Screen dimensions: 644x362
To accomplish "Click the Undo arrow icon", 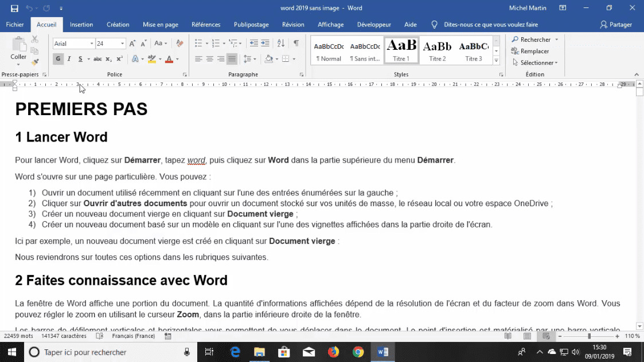I will pyautogui.click(x=29, y=8).
